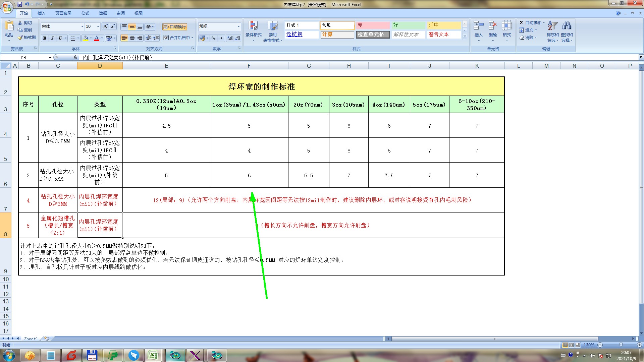Image resolution: width=644 pixels, height=362 pixels.
Task: Switch to the 公式 ribbon tab
Action: [85, 13]
